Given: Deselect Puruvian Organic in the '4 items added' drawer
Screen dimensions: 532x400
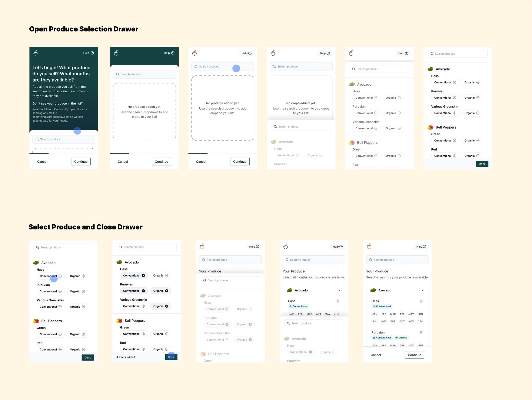Looking at the screenshot, I should [x=167, y=291].
